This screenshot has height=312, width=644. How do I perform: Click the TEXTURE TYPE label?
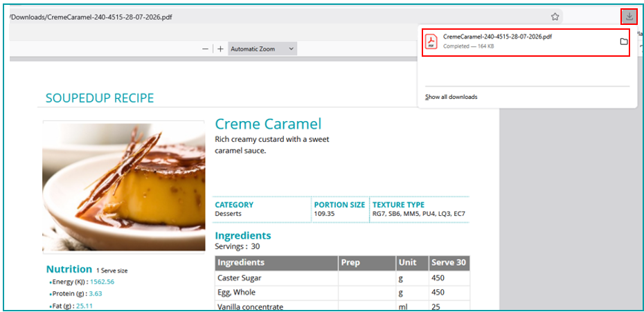[x=398, y=205]
